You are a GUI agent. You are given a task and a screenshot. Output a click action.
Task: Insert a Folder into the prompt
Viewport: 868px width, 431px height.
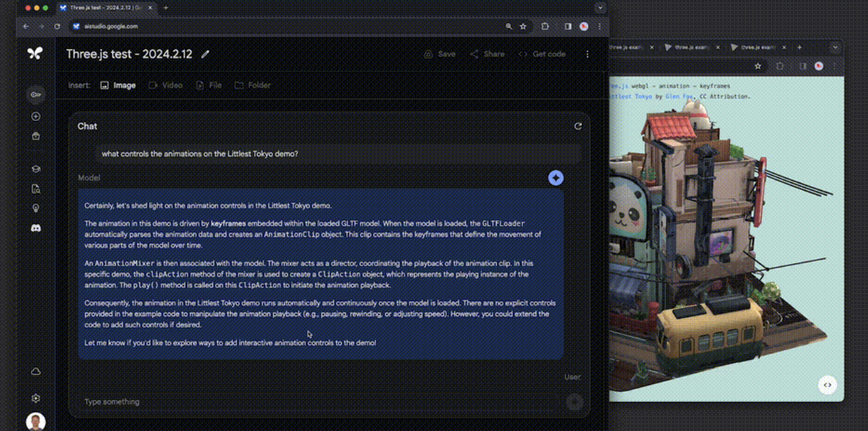(252, 85)
